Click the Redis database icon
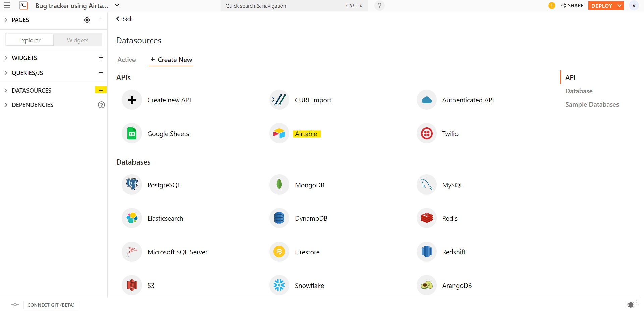The width and height of the screenshot is (644, 311). click(427, 218)
